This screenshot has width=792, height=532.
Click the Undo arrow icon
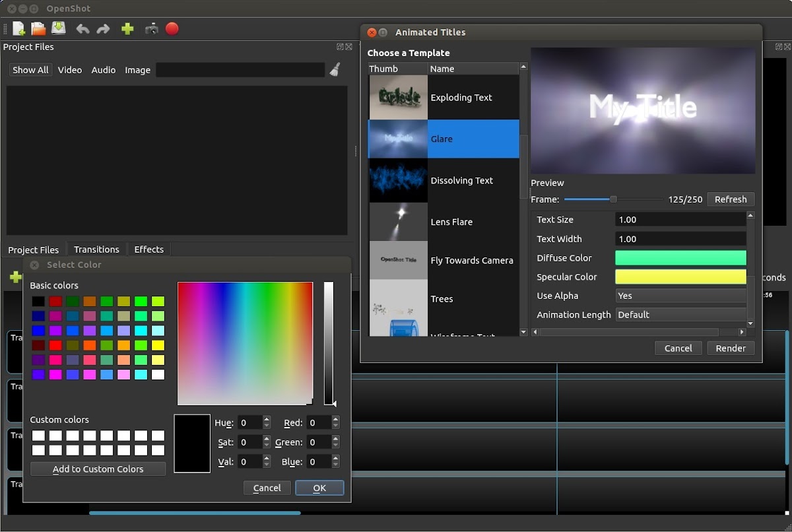click(x=82, y=29)
